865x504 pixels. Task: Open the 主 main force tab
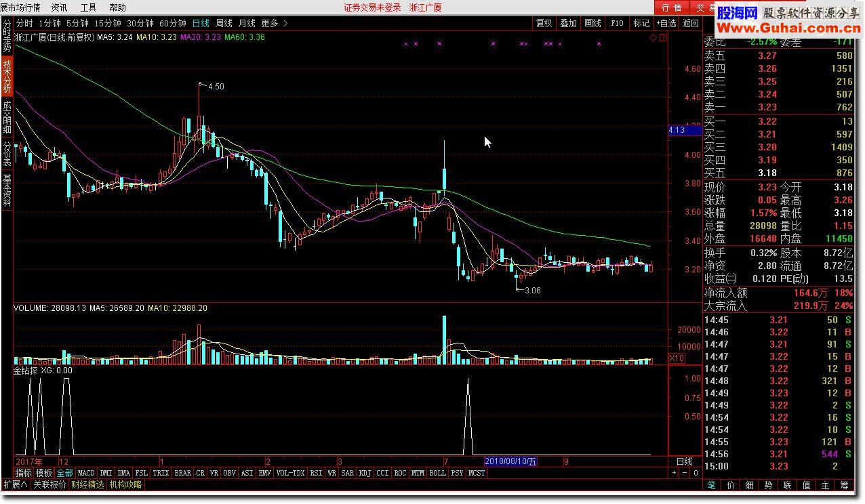(x=826, y=485)
